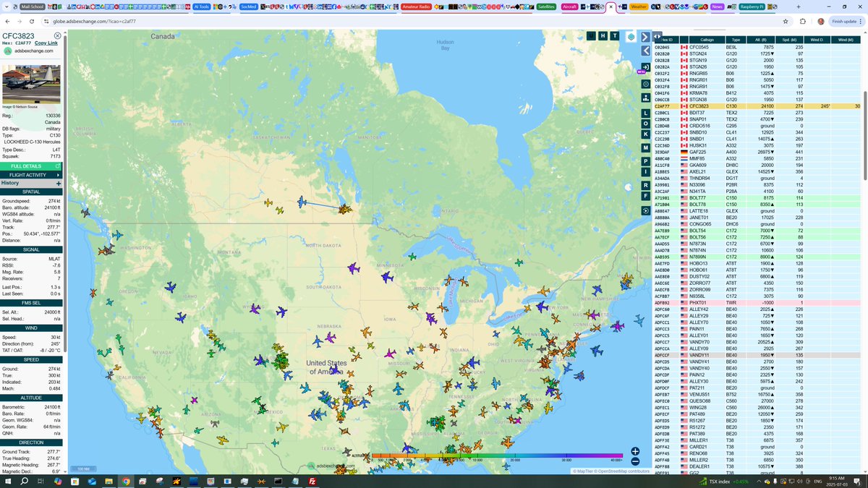Toggle the K map option button
The width and height of the screenshot is (868, 488).
[x=646, y=134]
